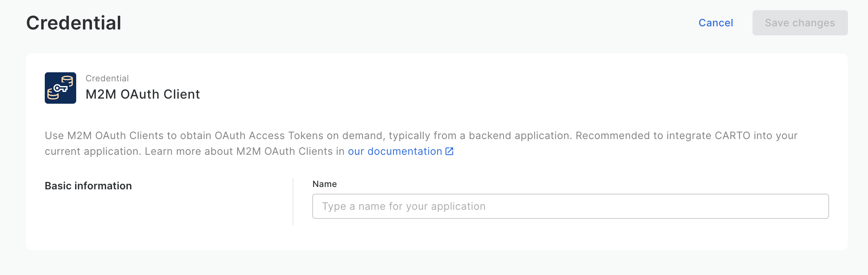Open the 'our documentation' link

(x=395, y=151)
